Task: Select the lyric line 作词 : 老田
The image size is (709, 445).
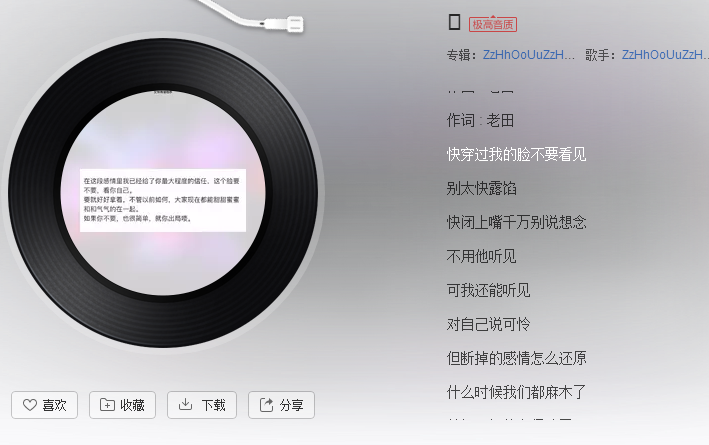Action: click(480, 120)
